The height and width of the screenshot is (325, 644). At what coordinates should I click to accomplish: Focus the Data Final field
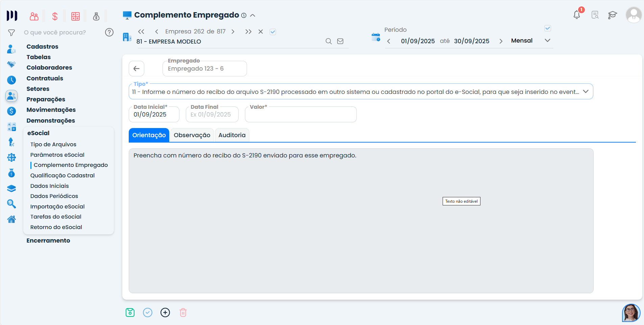click(212, 114)
